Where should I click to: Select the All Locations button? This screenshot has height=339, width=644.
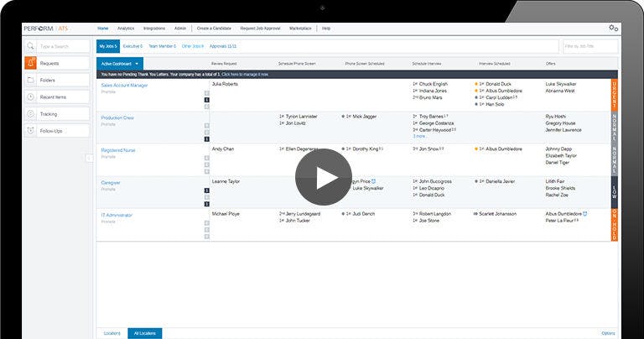[145, 333]
